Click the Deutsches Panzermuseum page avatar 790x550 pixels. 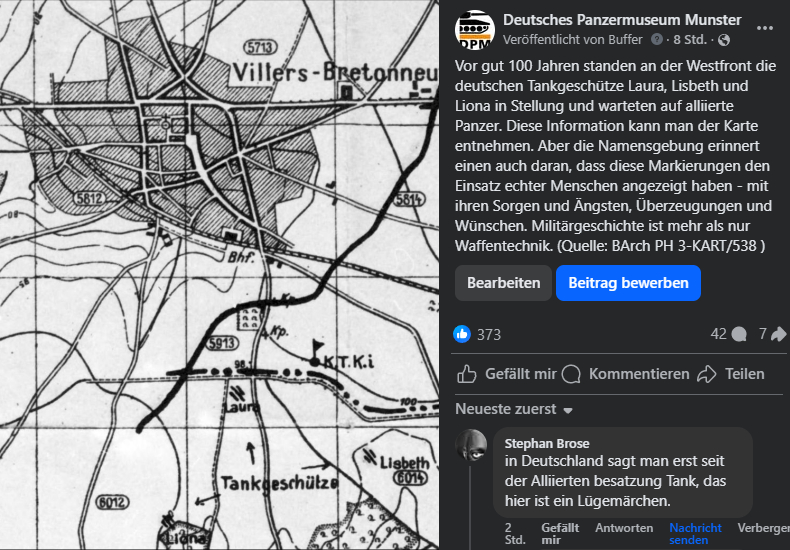474,29
